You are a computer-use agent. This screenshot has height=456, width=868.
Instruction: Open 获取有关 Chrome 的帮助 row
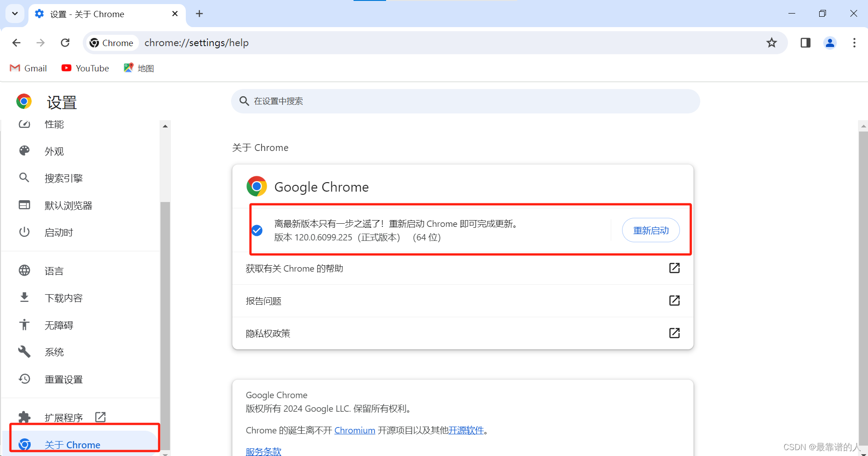coord(462,268)
